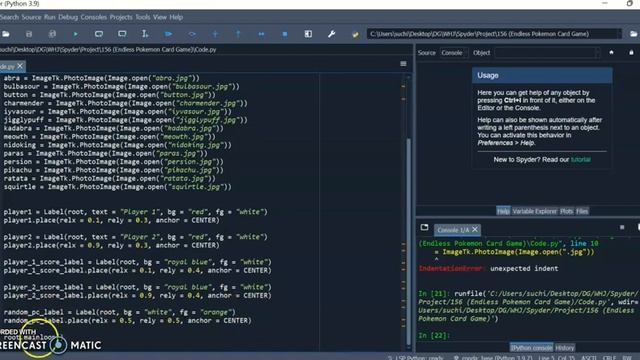Select the Help pane tab
This screenshot has height=360, width=640.
[503, 211]
